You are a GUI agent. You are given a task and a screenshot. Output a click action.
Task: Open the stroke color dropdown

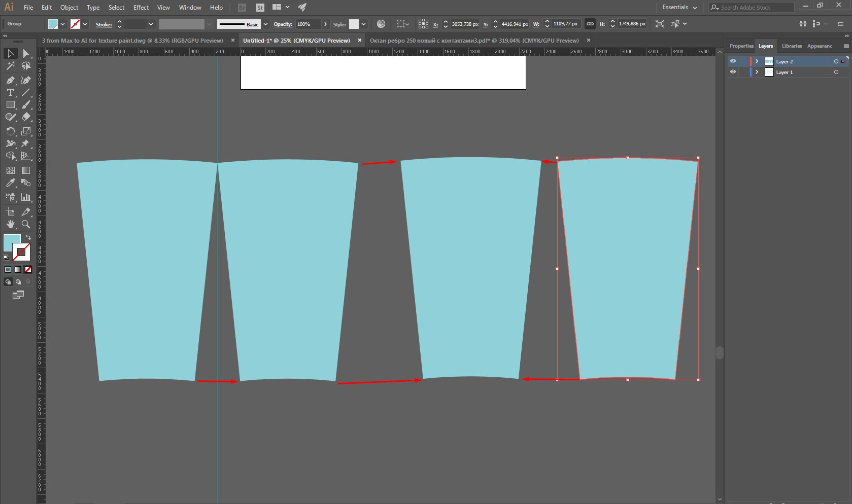click(x=85, y=24)
